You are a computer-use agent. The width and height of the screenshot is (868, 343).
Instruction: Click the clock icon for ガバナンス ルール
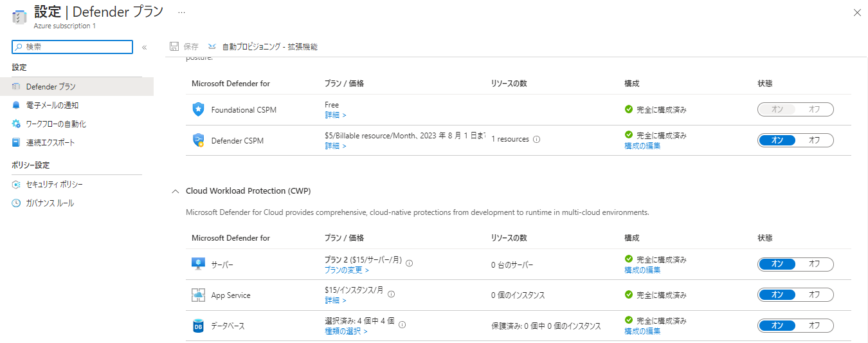coord(16,203)
